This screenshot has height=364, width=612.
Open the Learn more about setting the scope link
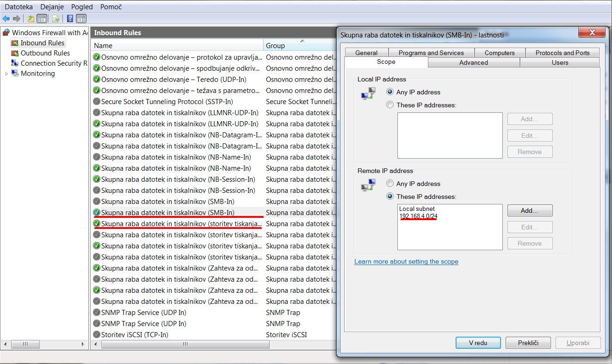406,261
